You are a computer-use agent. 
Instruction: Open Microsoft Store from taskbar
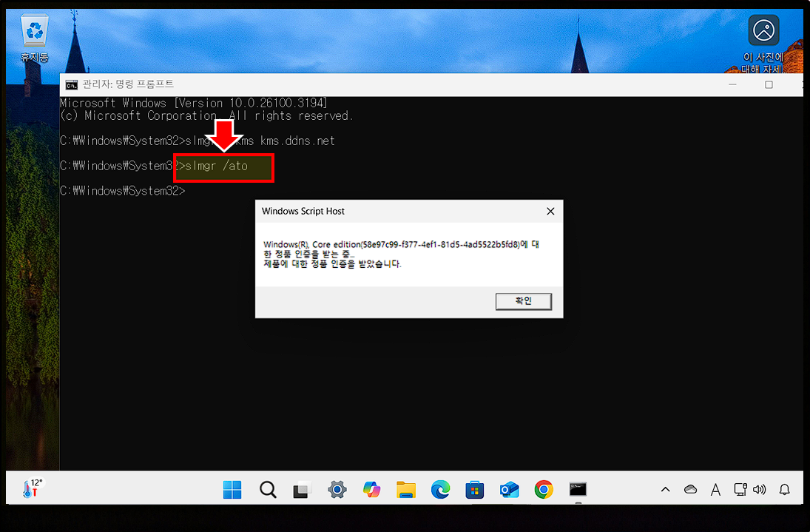click(x=474, y=489)
